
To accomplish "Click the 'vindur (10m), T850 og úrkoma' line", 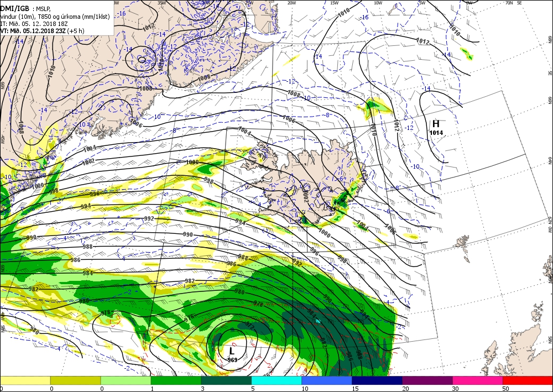I will pos(55,17).
